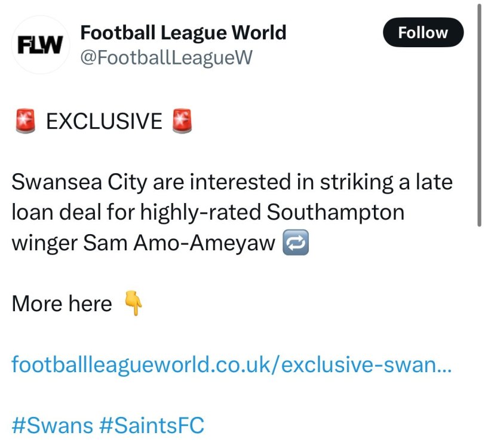Open the Football League World account name
Viewport: 485px width, 448px height.
coord(183,32)
